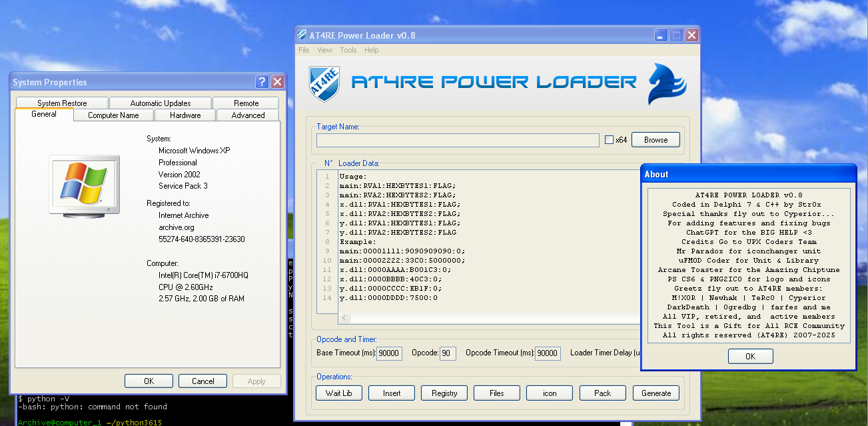Click the Generate button
The image size is (868, 426).
pyautogui.click(x=656, y=393)
